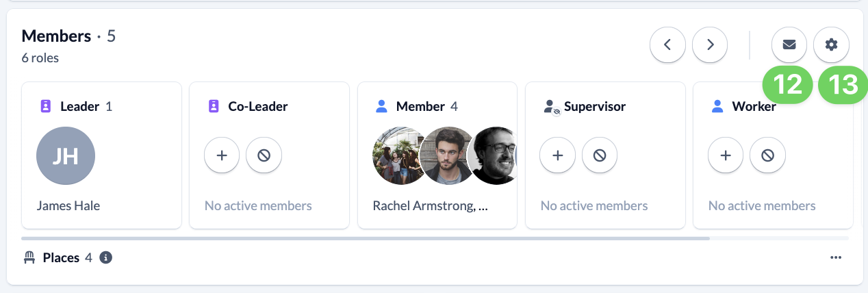Open members settings gear icon
This screenshot has width=868, height=293.
831,45
